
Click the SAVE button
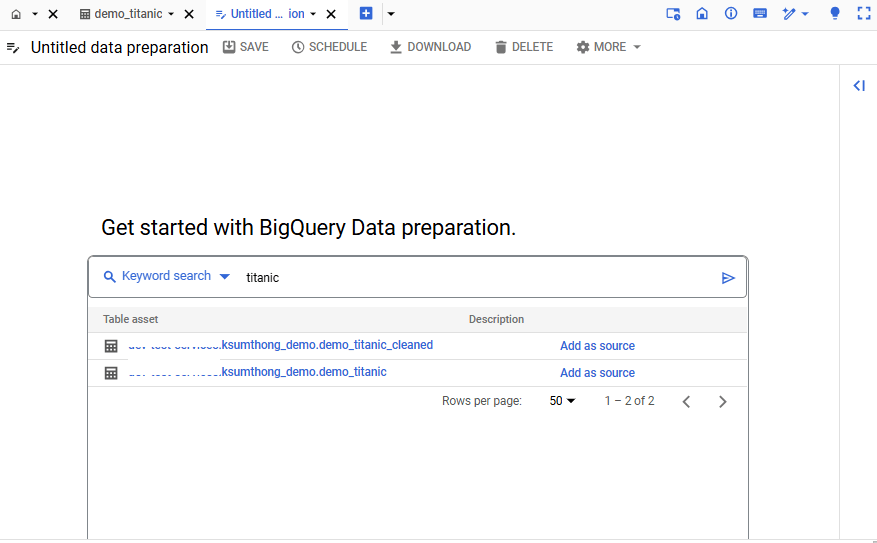pos(245,47)
